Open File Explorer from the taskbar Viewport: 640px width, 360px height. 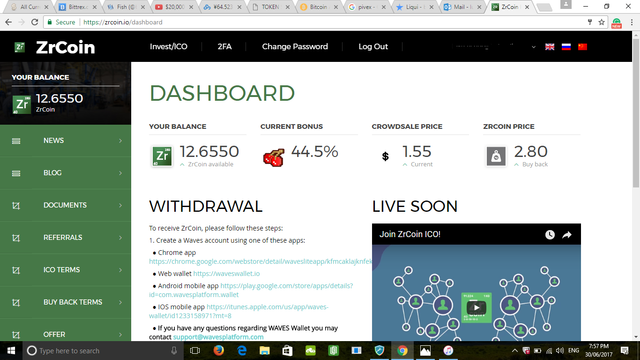[x=264, y=351]
